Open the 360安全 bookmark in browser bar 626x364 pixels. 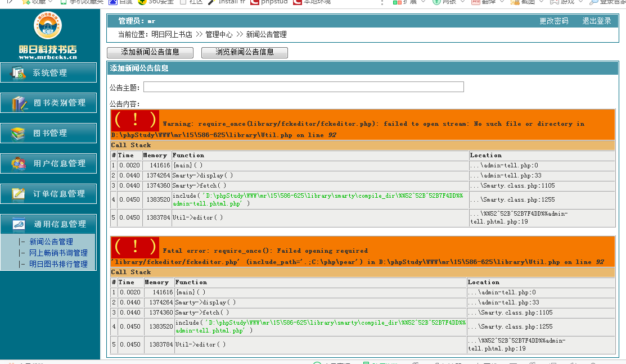[x=156, y=2]
